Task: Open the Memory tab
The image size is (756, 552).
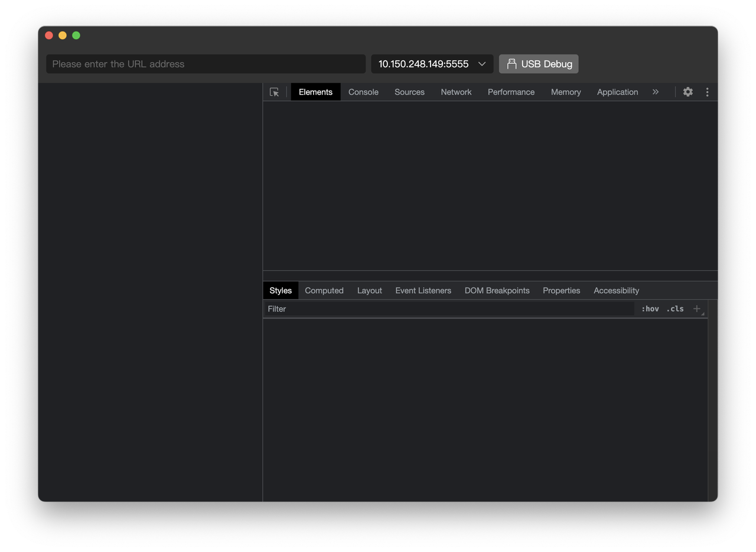Action: 566,92
